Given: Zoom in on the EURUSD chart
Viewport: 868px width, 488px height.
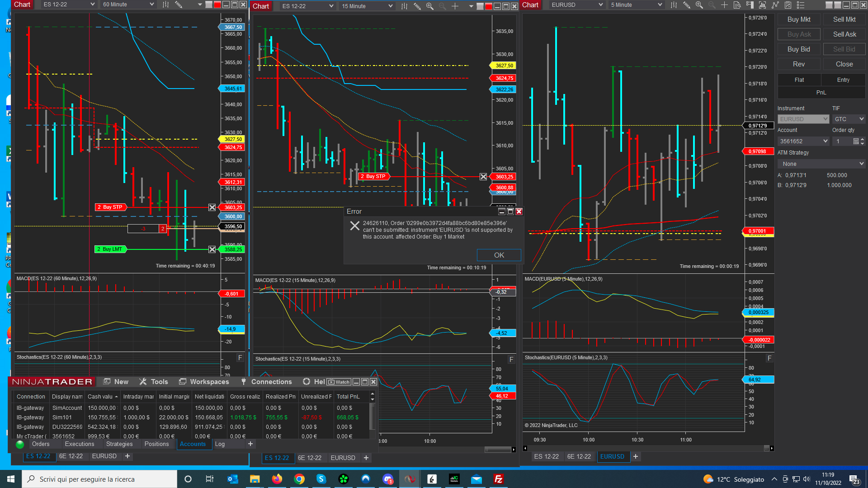Looking at the screenshot, I should tap(699, 5).
